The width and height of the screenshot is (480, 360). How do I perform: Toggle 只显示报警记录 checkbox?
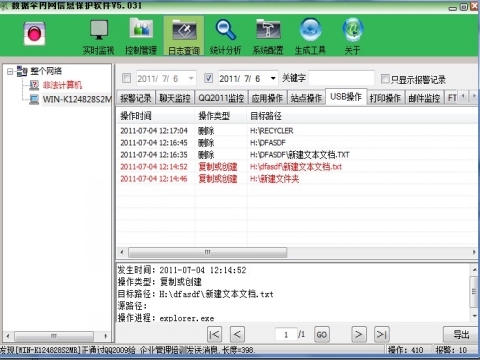(385, 79)
